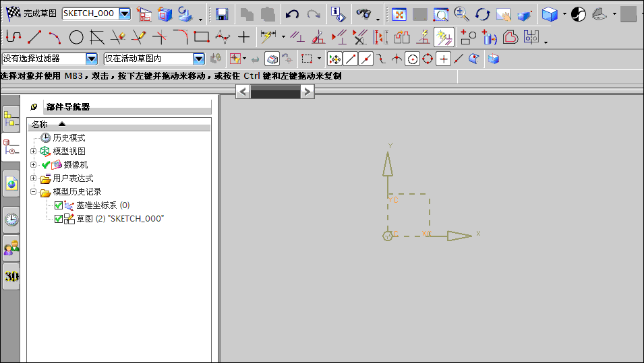
Task: Open dropdown arrow next to binoculars
Action: [378, 20]
